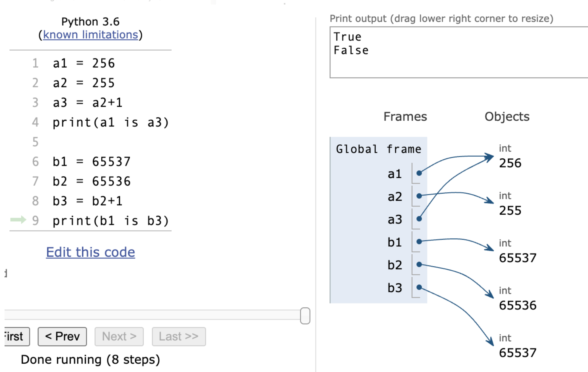Image resolution: width=588 pixels, height=372 pixels.
Task: Click the arrowhead pointing to int 255
Action: click(x=490, y=201)
